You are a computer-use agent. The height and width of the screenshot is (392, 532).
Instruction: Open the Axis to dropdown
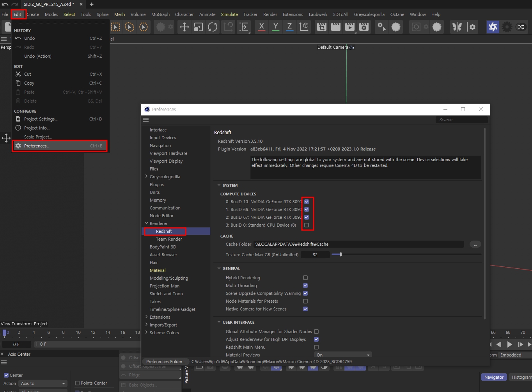pos(43,383)
